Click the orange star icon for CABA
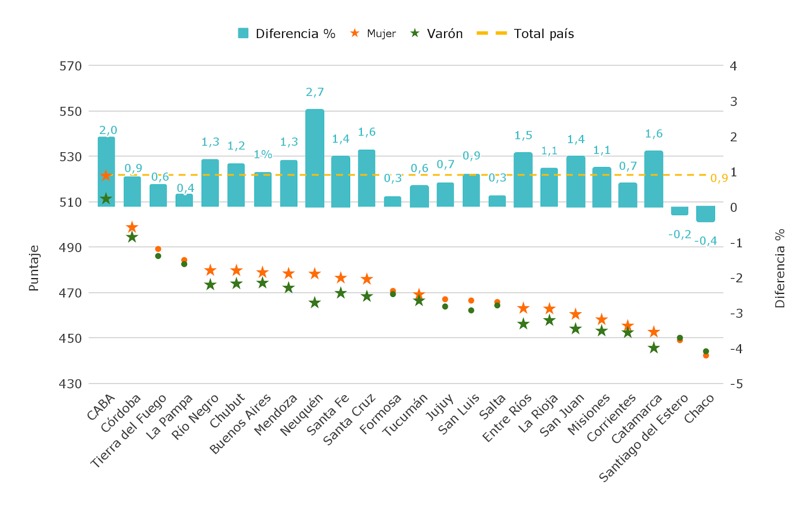The image size is (812, 505). click(x=106, y=176)
